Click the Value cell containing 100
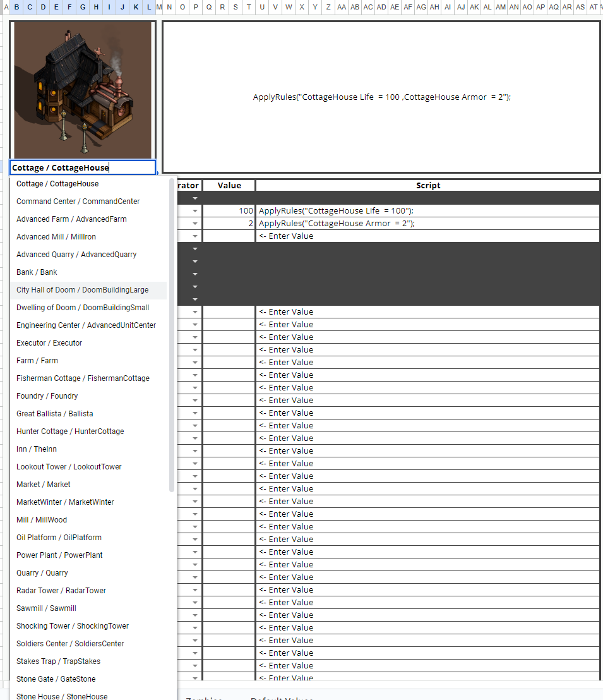Screen dimensions: 603x700 click(x=229, y=211)
